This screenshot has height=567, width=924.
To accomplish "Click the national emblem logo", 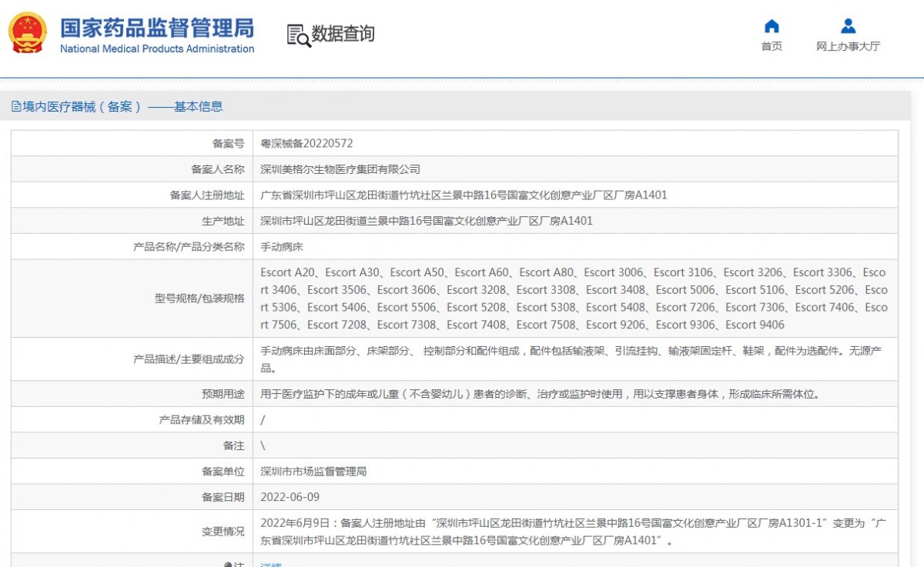I will (28, 33).
